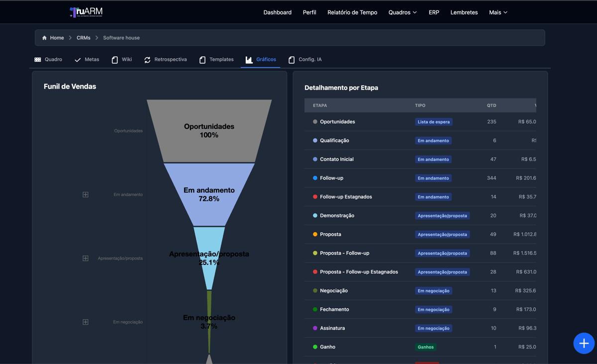
Task: Switch to the Quadro tab
Action: (48, 60)
